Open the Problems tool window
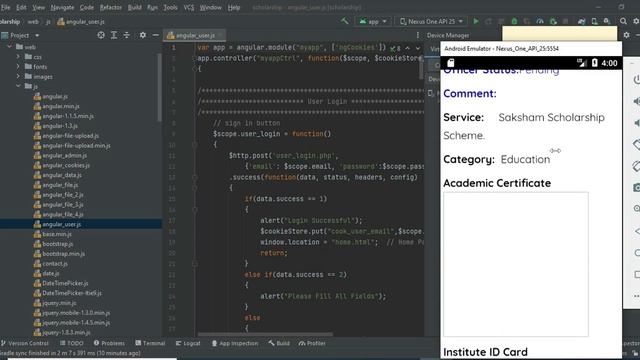Viewport: 640px width, 360px height. [109, 343]
